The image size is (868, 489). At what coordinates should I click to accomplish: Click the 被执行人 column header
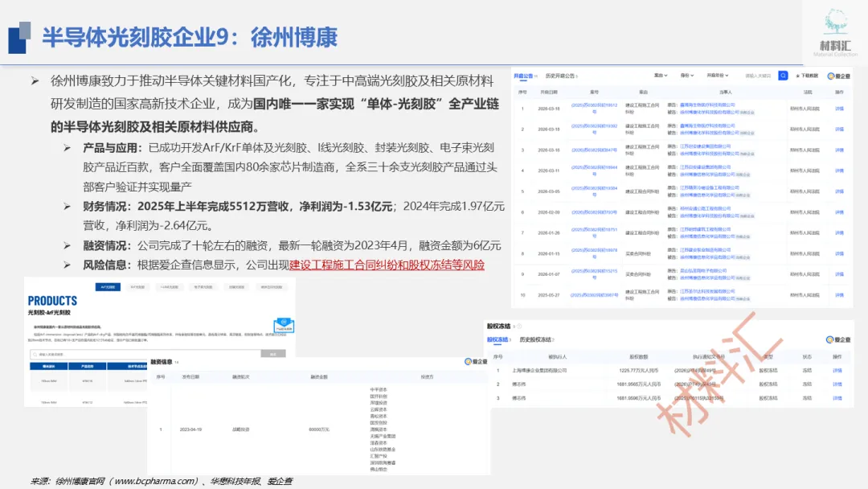point(558,356)
